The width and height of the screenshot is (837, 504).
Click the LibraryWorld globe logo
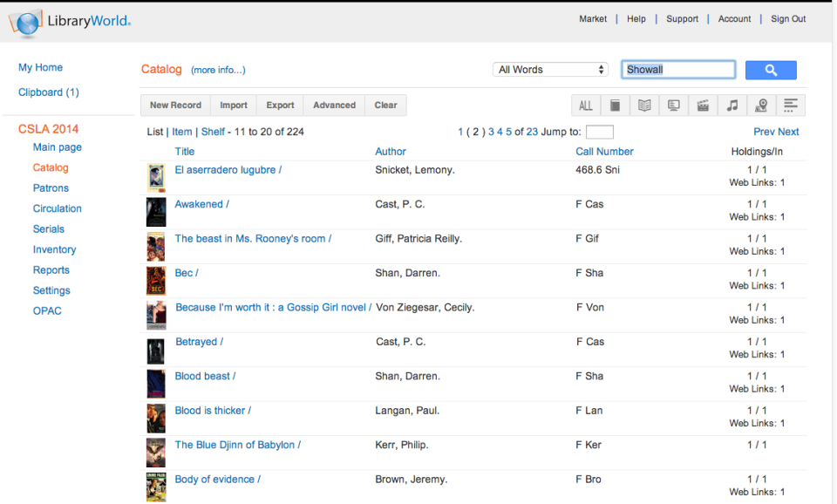[x=25, y=23]
